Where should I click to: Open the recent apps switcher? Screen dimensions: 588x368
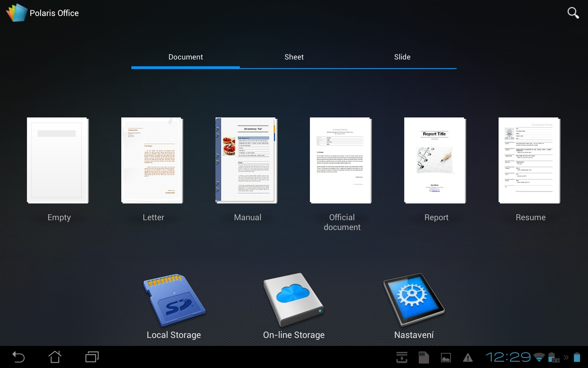click(x=92, y=357)
